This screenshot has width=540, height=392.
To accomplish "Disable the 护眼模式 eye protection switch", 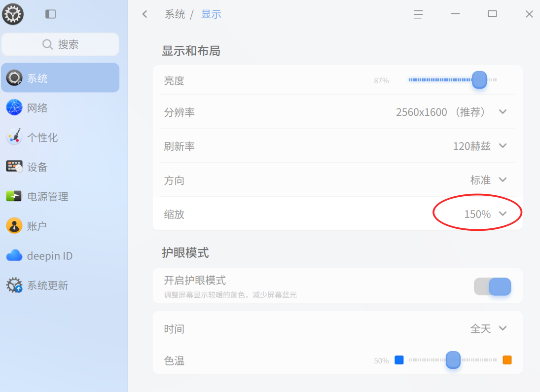I will coord(493,286).
